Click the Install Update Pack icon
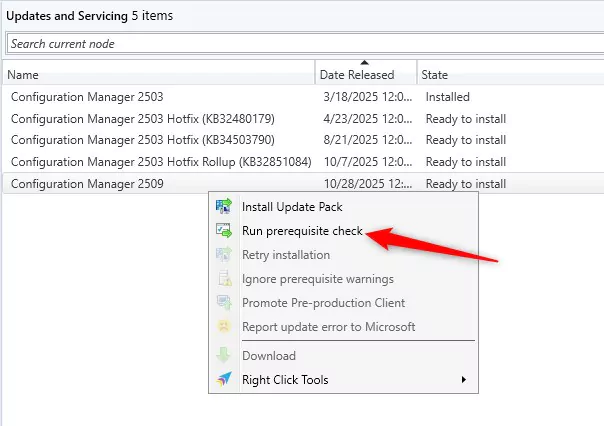Screen dimensions: 604x426 (224, 206)
